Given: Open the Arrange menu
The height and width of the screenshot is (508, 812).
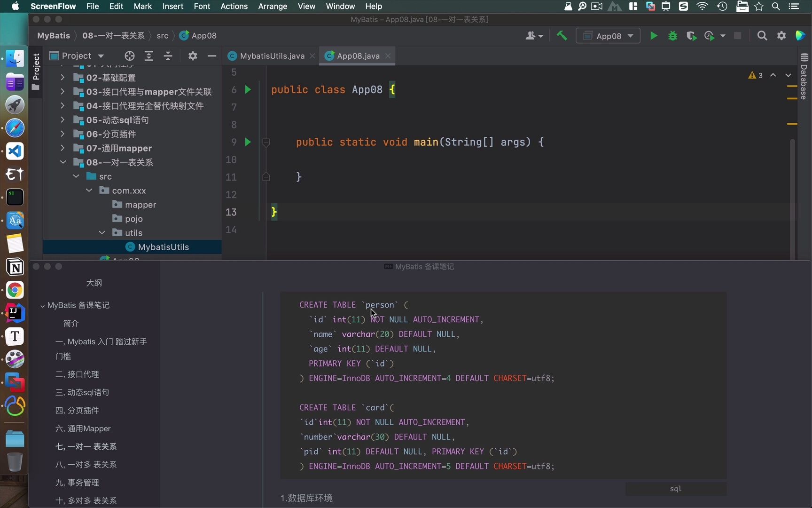Looking at the screenshot, I should 273,6.
